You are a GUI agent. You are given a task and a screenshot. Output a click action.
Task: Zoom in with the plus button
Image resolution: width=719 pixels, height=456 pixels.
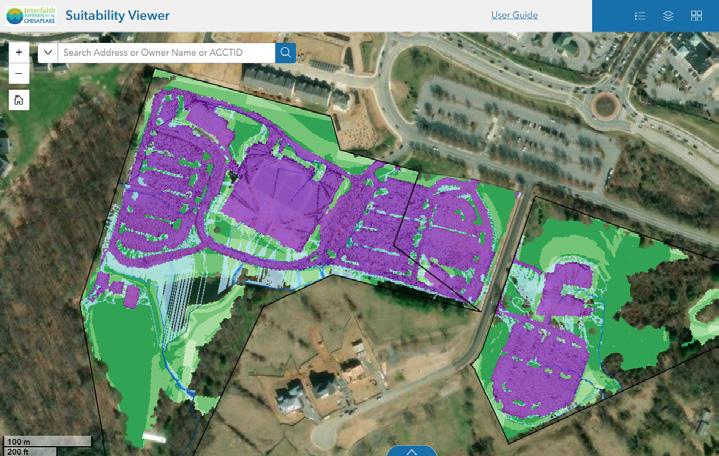tap(19, 52)
